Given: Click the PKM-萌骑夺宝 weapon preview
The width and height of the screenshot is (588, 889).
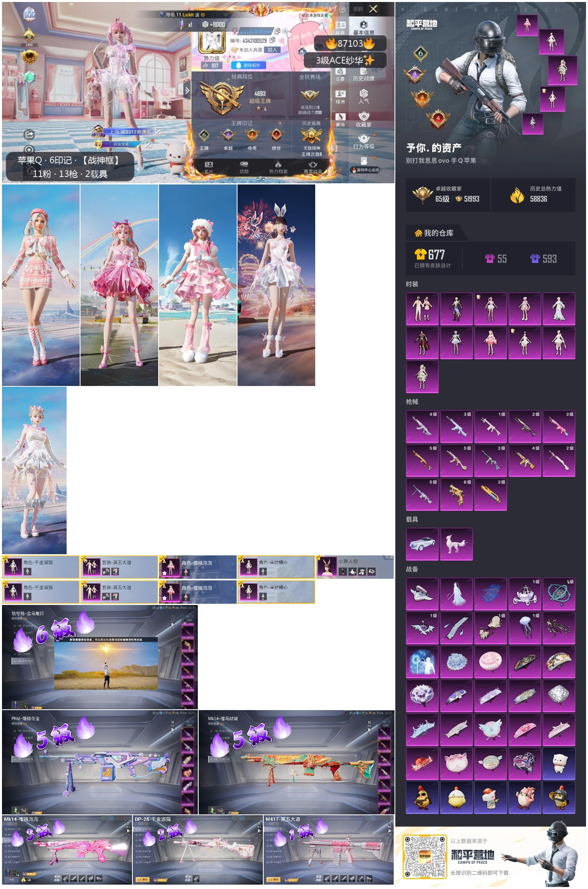Looking at the screenshot, I should (100, 763).
